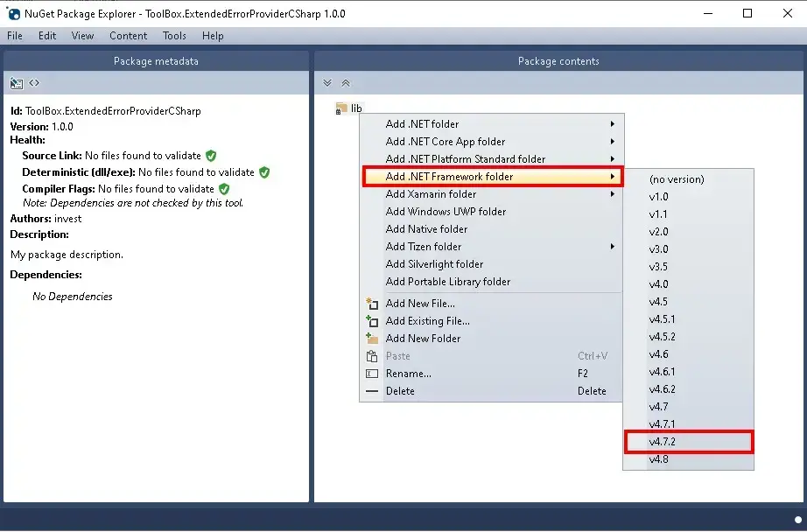The image size is (807, 532).
Task: Open the Help menu
Action: point(213,36)
